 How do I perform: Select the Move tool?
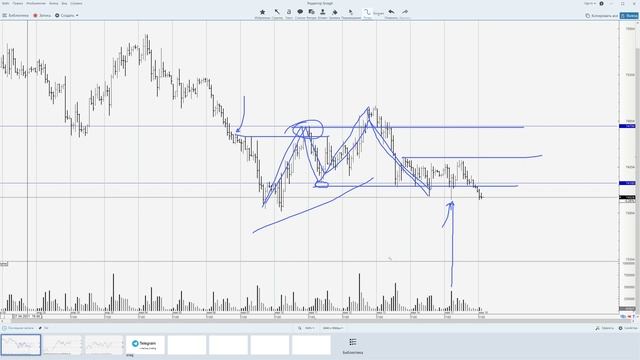click(x=351, y=14)
